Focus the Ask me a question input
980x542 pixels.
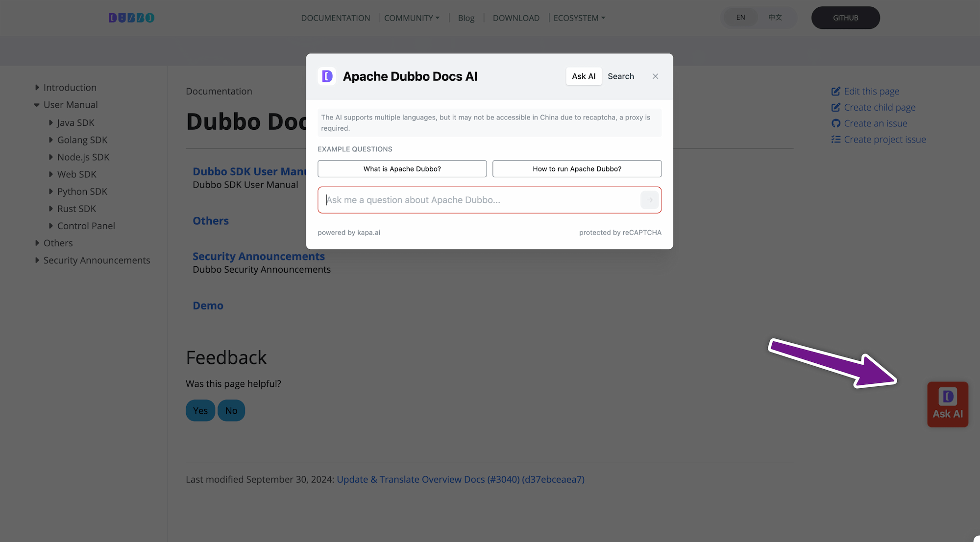tap(480, 200)
